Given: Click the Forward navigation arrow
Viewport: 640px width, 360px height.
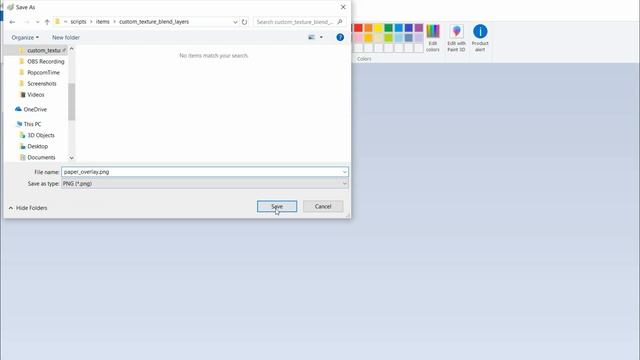Looking at the screenshot, I should coord(26,22).
